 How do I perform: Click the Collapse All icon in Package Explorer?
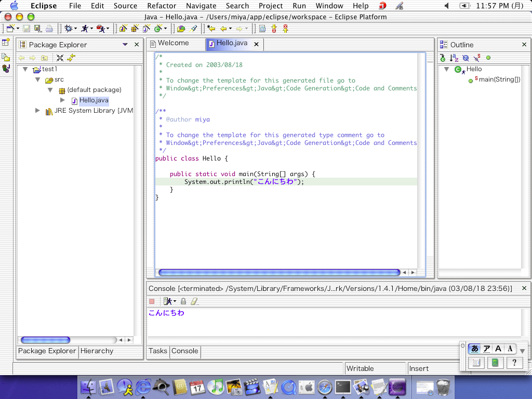[60, 58]
